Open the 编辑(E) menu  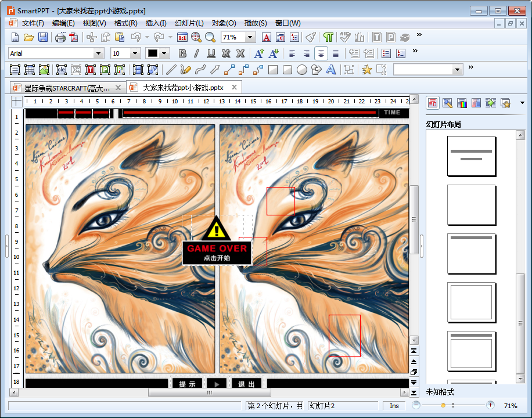click(x=63, y=23)
